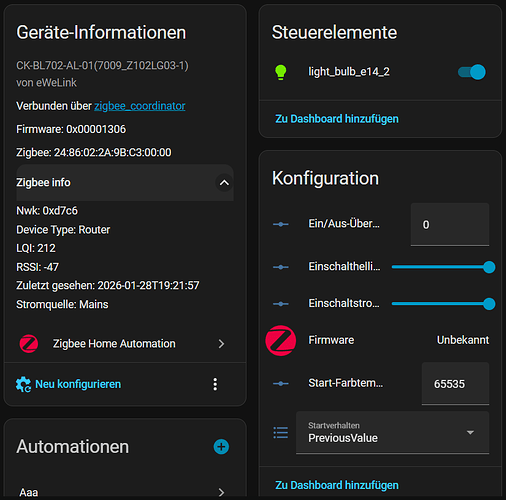This screenshot has width=506, height=500.
Task: Click the Nwk: 0xd7c6 entry
Action: [47, 211]
